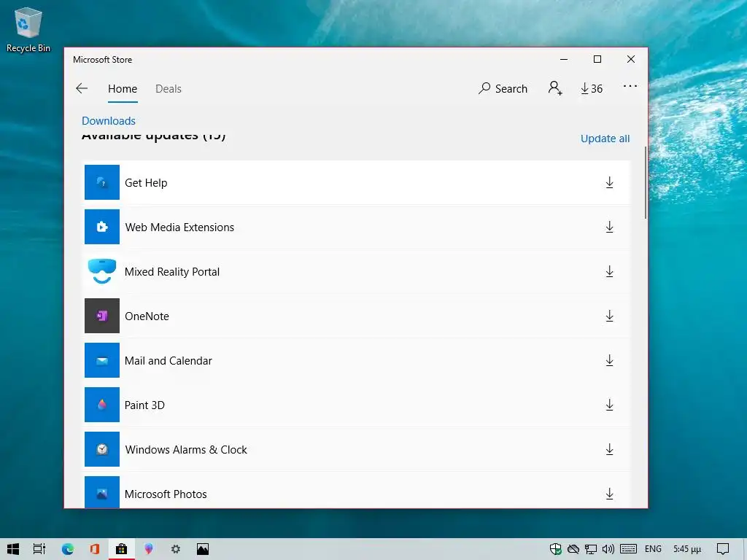Open the Mail and Calendar tile

[102, 360]
